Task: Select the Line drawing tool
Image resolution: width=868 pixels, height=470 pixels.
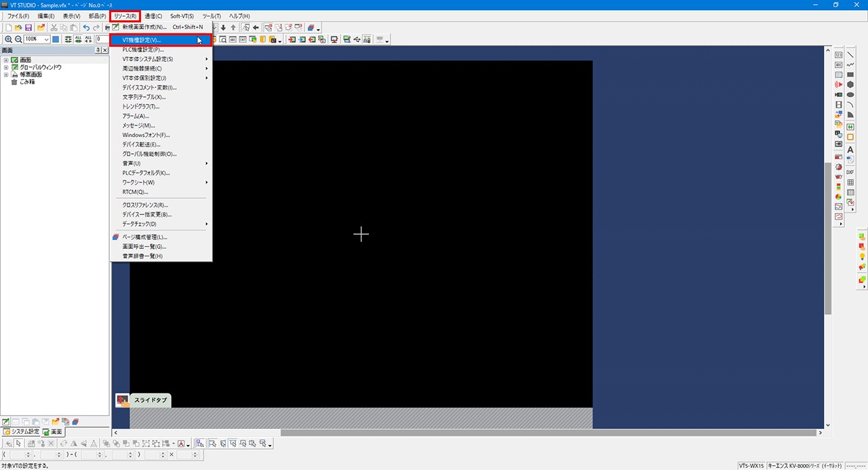Action: pos(850,55)
